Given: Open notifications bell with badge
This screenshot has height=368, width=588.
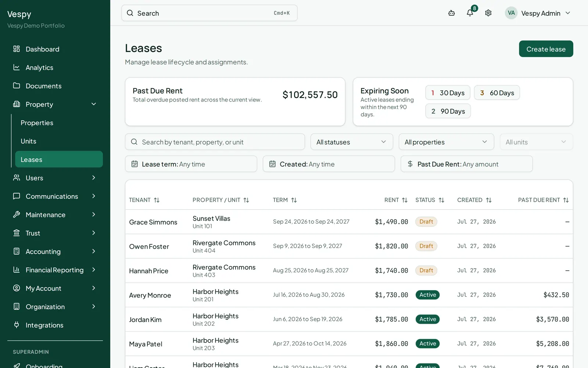Looking at the screenshot, I should pos(470,13).
